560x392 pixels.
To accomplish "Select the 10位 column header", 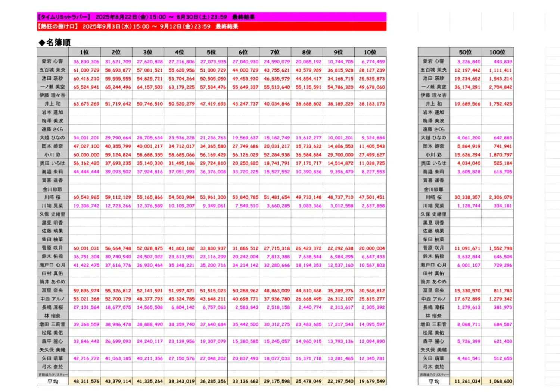I will 370,52.
